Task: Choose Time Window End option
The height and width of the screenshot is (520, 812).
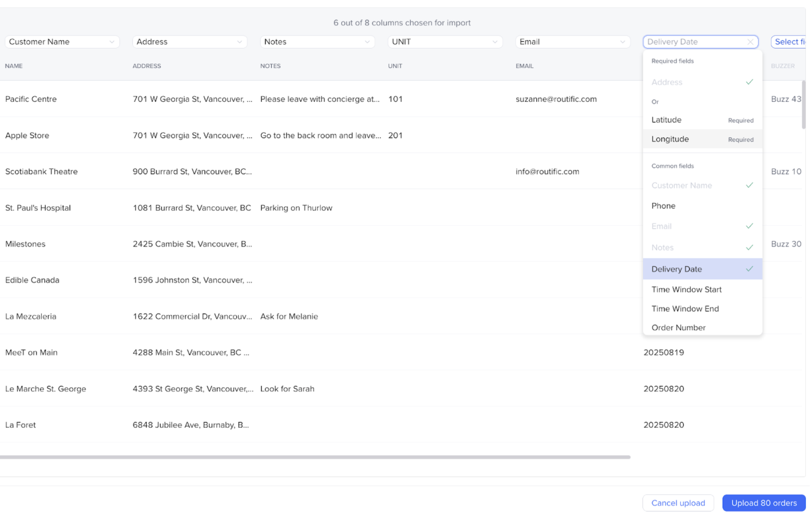Action: point(685,309)
